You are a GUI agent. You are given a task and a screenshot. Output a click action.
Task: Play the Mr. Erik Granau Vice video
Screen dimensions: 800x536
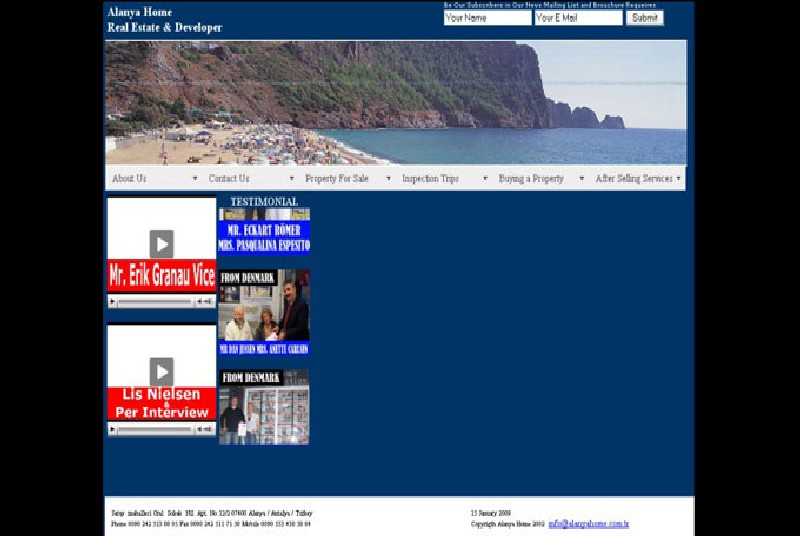161,243
